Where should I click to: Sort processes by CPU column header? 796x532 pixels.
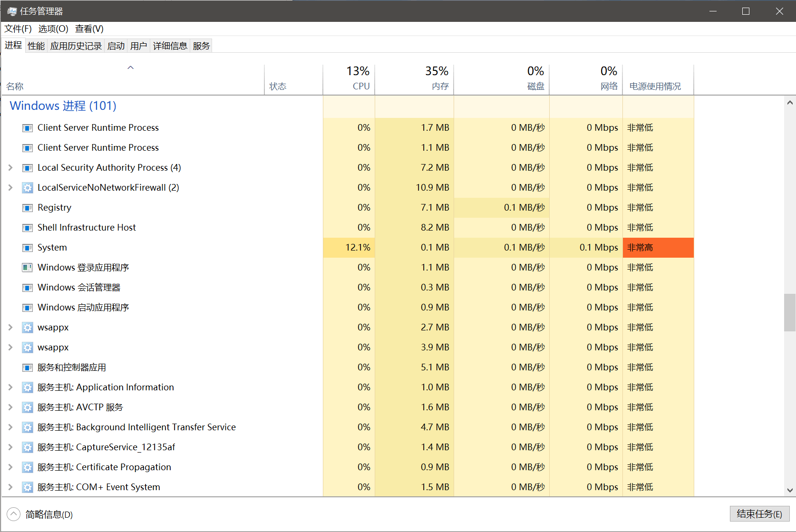point(349,80)
